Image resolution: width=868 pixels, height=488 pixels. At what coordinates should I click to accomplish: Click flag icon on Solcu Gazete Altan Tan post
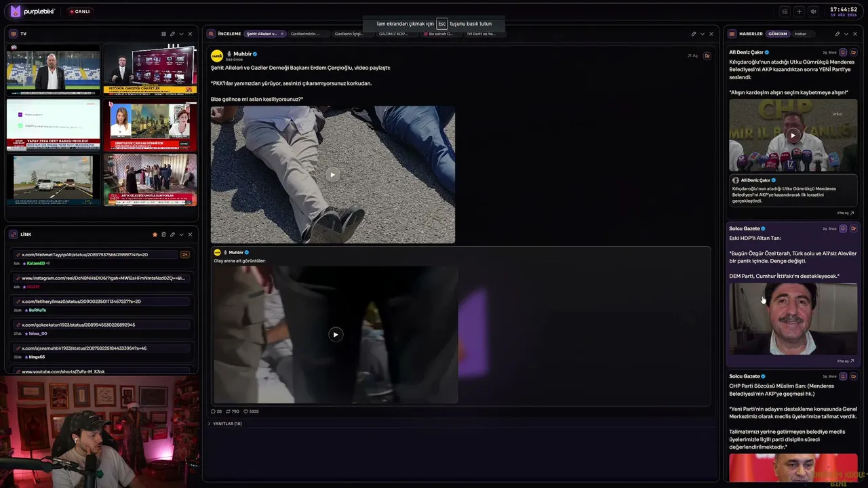pos(853,228)
